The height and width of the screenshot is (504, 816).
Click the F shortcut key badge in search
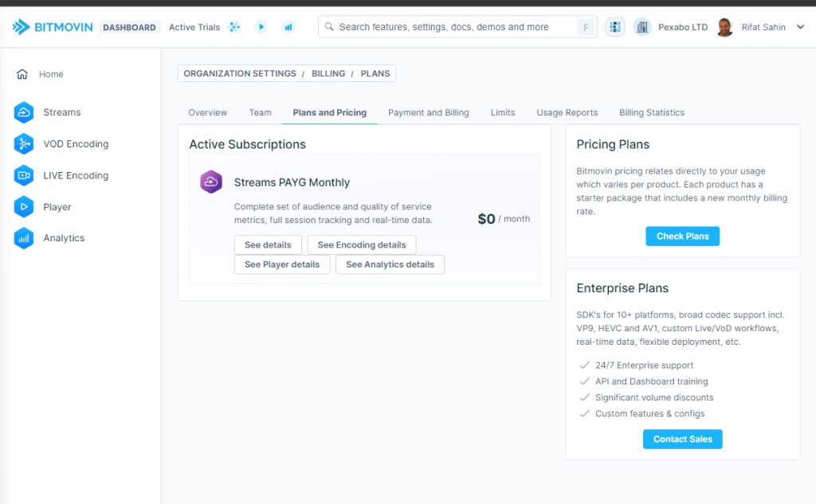point(586,27)
